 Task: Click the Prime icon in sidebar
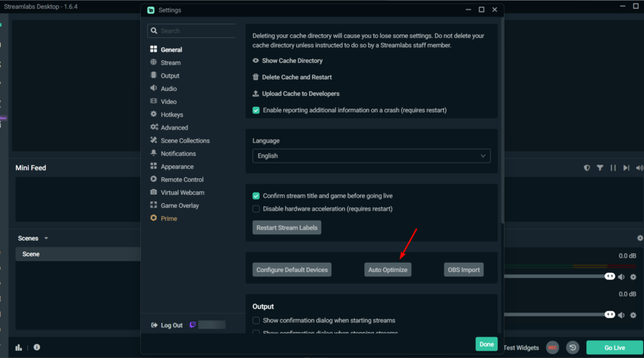click(x=154, y=218)
